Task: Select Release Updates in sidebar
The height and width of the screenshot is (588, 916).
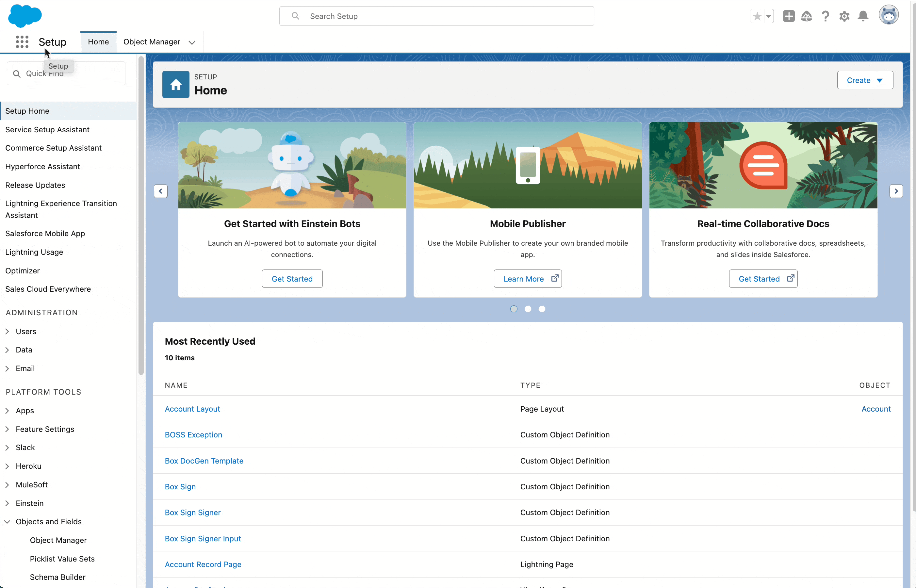Action: click(x=35, y=185)
